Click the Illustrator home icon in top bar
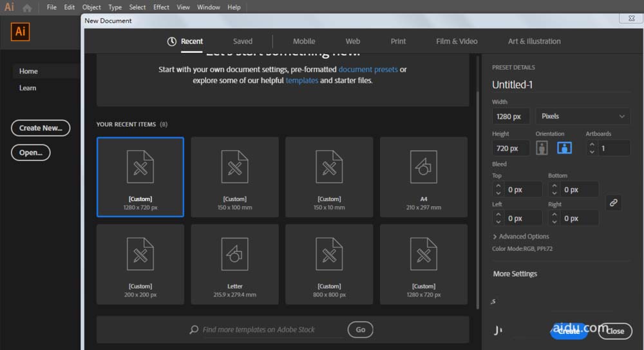The height and width of the screenshot is (350, 644). coord(27,8)
